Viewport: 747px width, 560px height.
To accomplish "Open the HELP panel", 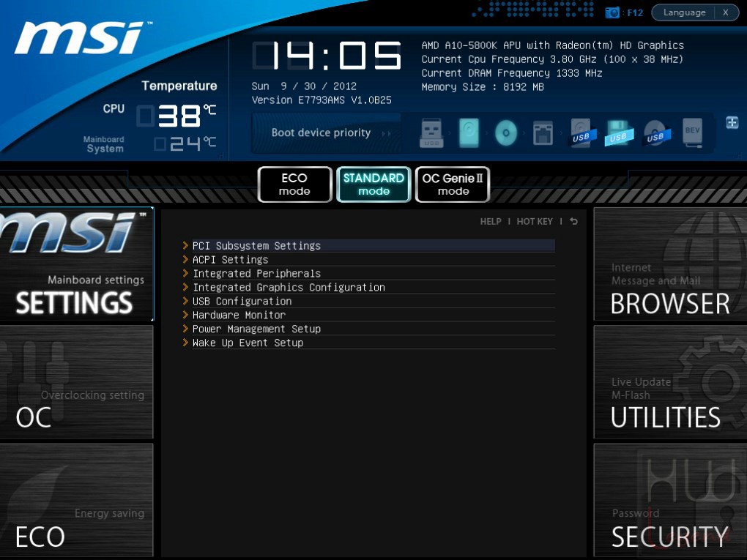I will click(x=491, y=221).
